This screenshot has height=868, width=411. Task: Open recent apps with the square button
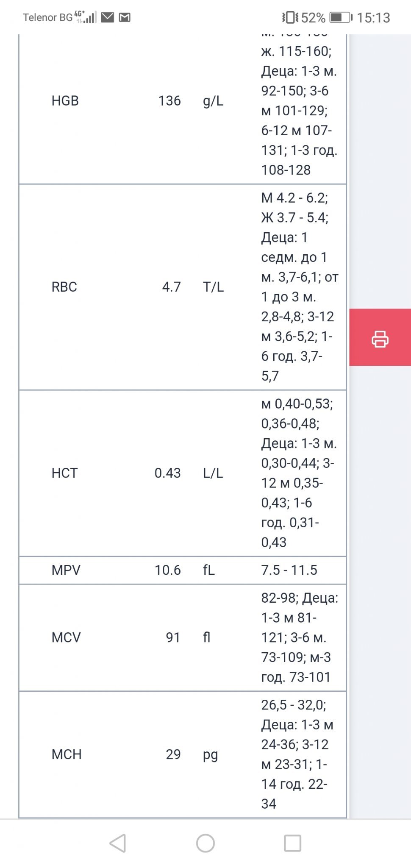coord(292,843)
